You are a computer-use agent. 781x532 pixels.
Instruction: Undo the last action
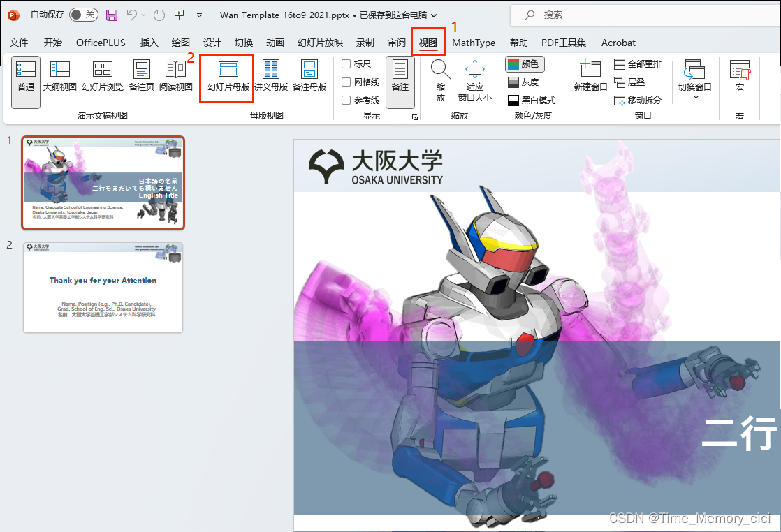[132, 15]
